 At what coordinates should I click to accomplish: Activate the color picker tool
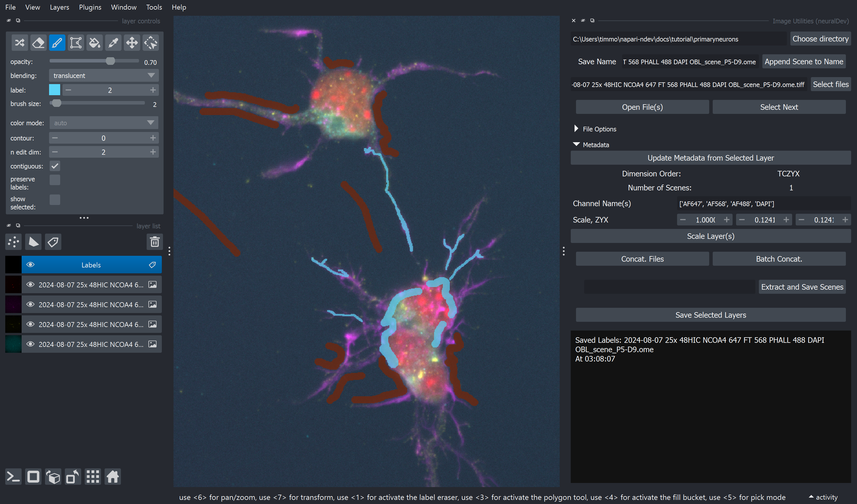[x=113, y=43]
